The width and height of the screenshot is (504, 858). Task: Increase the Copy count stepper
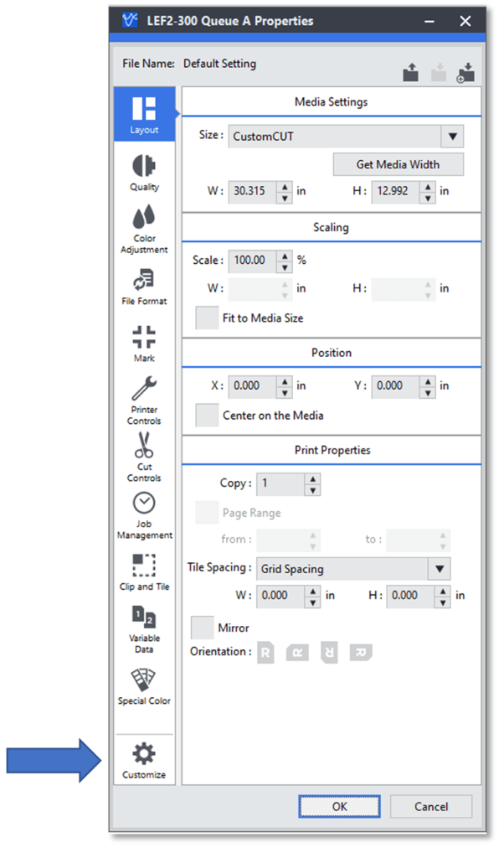(x=312, y=478)
